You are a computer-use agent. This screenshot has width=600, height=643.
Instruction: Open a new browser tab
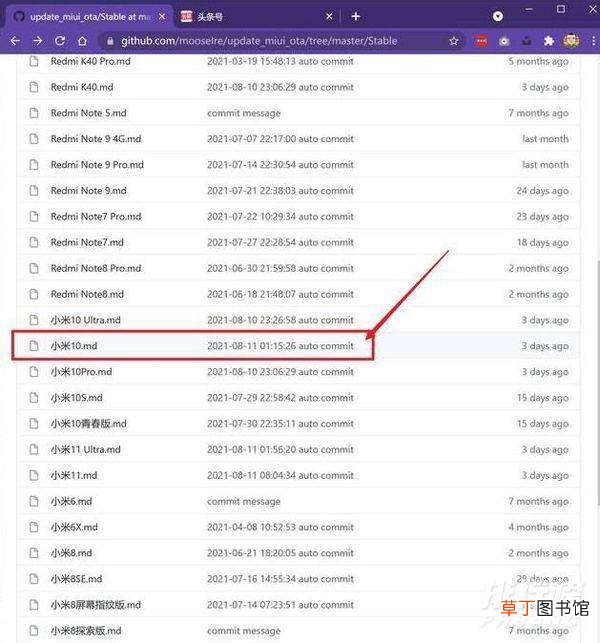click(x=356, y=16)
